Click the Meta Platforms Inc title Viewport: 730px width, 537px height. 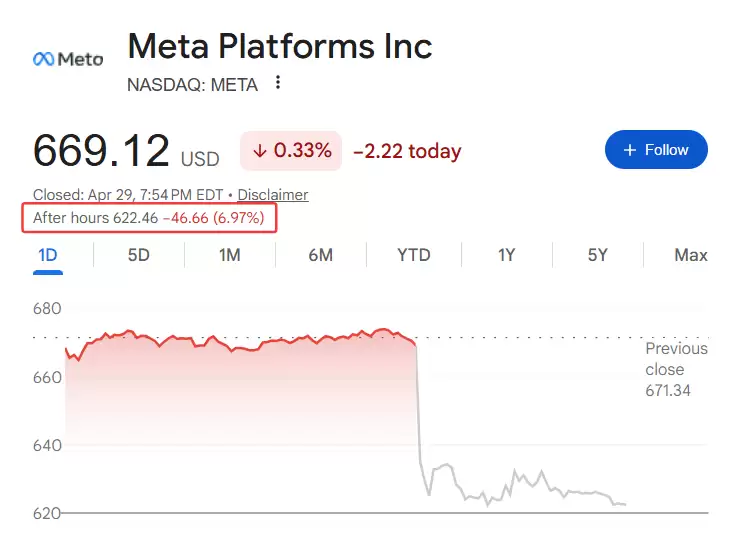point(280,46)
